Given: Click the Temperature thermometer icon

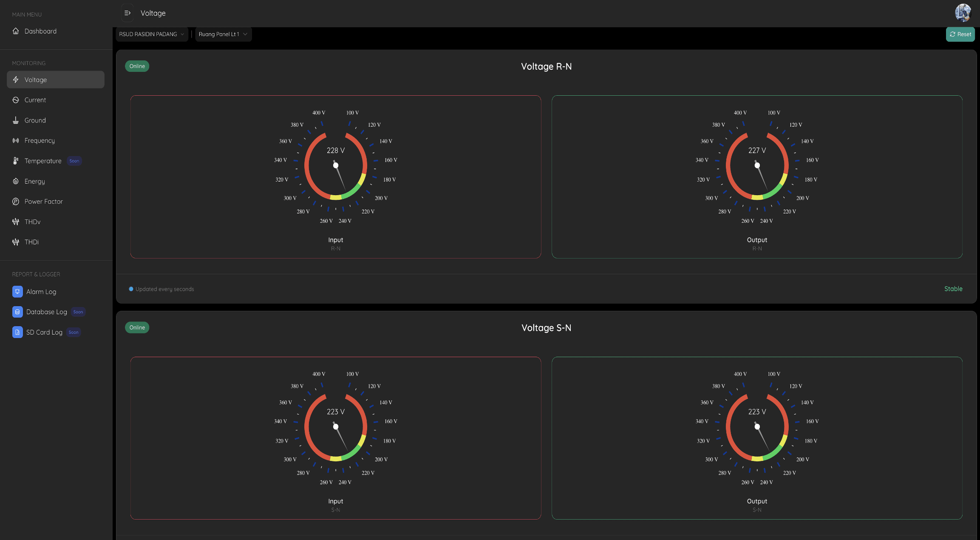Looking at the screenshot, I should point(16,161).
